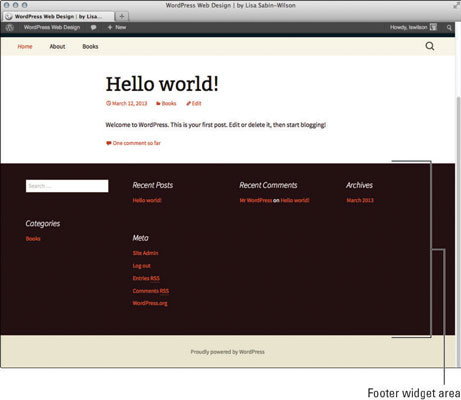This screenshot has height=400, width=461.
Task: Click the Categories widget heading
Action: click(x=43, y=224)
